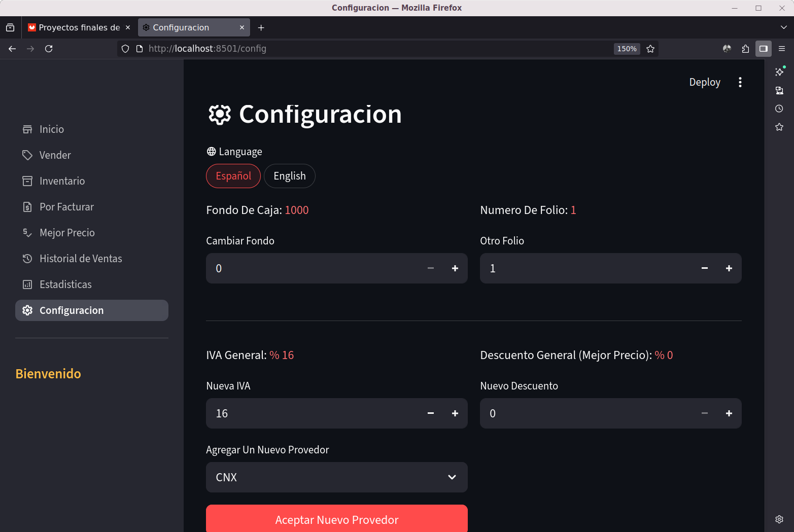Viewport: 794px width, 532px height.
Task: Click the Deploy button
Action: (x=704, y=82)
